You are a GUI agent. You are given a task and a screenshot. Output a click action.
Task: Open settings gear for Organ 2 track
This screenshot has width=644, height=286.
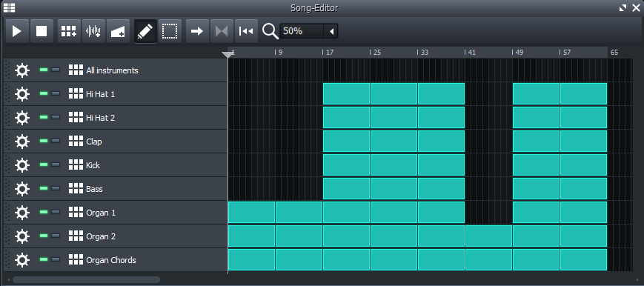coord(21,236)
